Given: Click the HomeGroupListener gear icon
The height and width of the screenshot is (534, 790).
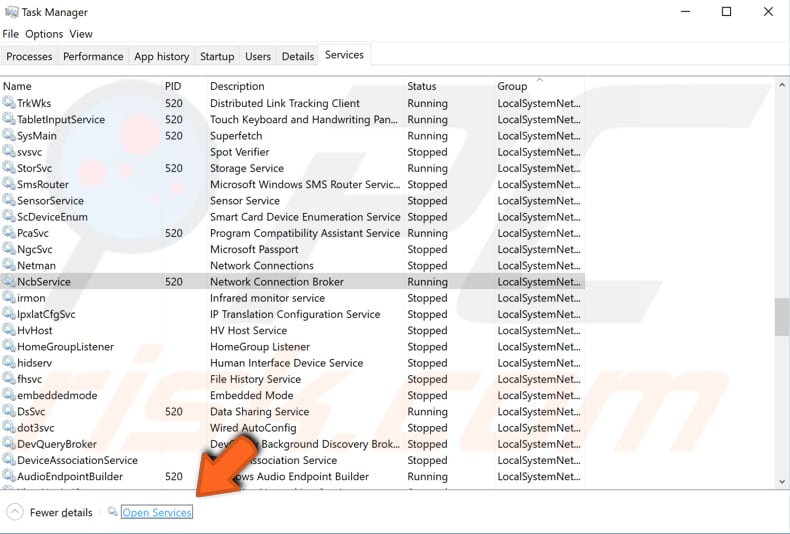Looking at the screenshot, I should click(x=9, y=346).
